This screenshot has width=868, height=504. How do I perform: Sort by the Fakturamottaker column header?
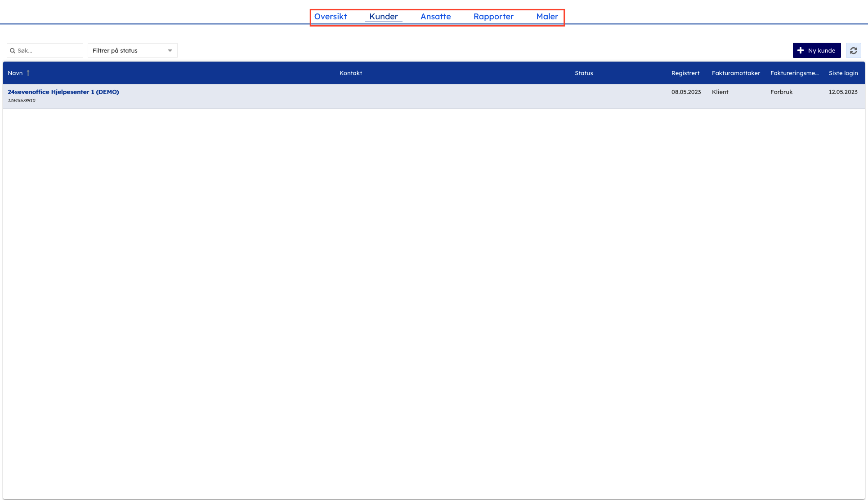click(x=735, y=73)
